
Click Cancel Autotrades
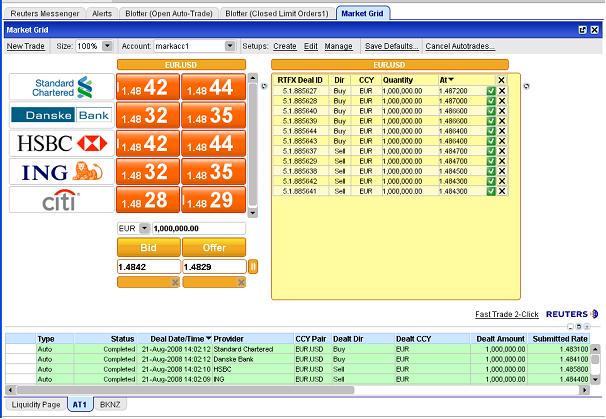(460, 46)
